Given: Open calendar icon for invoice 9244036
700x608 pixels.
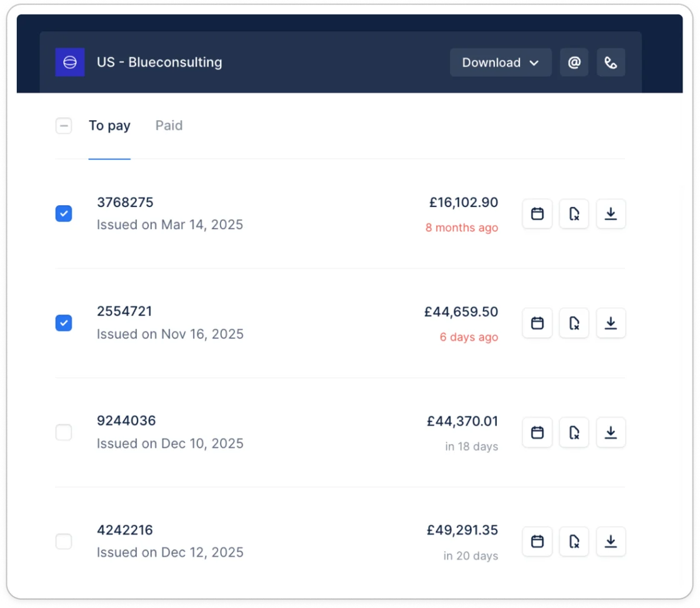Looking at the screenshot, I should (537, 432).
